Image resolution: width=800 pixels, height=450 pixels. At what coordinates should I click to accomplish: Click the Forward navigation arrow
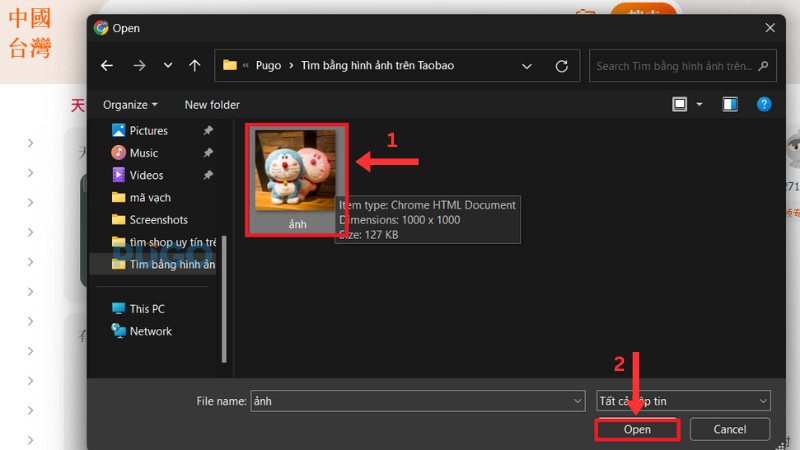click(139, 66)
